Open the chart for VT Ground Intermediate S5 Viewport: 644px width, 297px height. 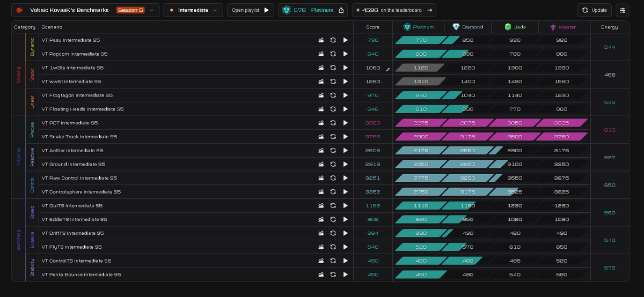[x=321, y=164]
